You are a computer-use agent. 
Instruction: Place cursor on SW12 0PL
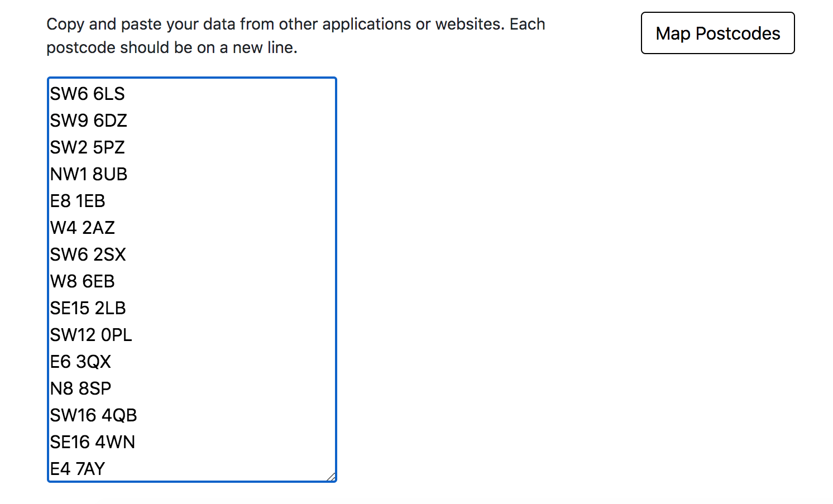[90, 335]
